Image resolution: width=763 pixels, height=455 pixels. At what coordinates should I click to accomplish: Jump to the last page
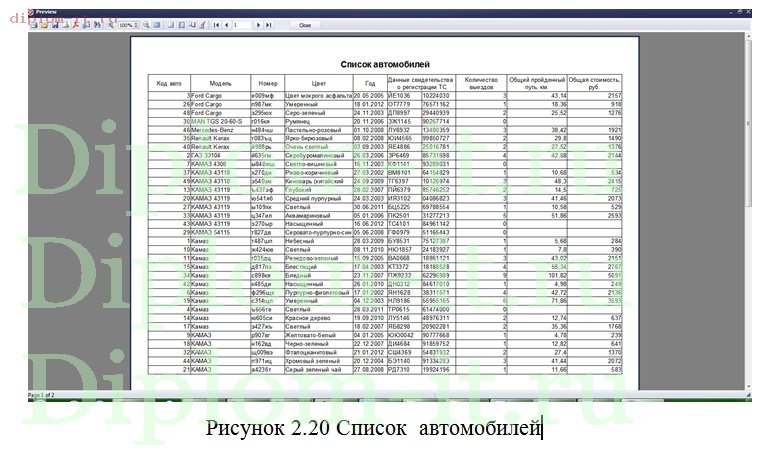pos(268,25)
